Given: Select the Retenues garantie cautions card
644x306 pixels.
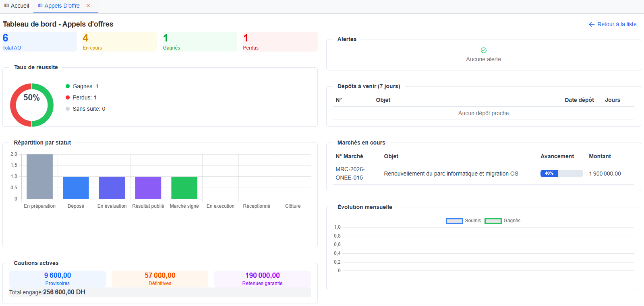Looking at the screenshot, I should [x=262, y=279].
